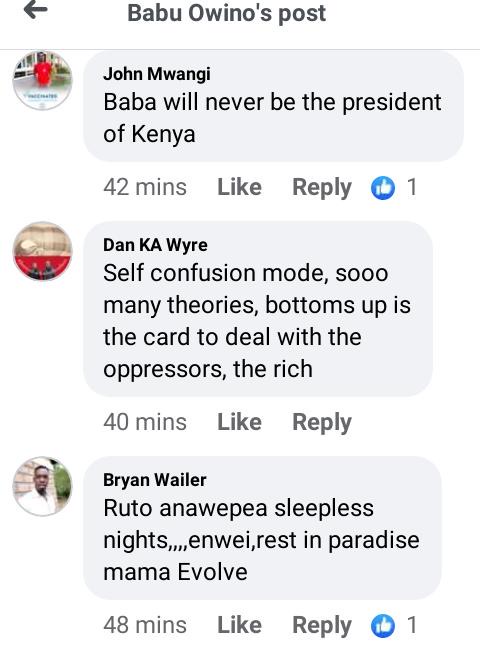Open Bryan Wailer's profile name link
The width and height of the screenshot is (480, 646).
click(155, 480)
